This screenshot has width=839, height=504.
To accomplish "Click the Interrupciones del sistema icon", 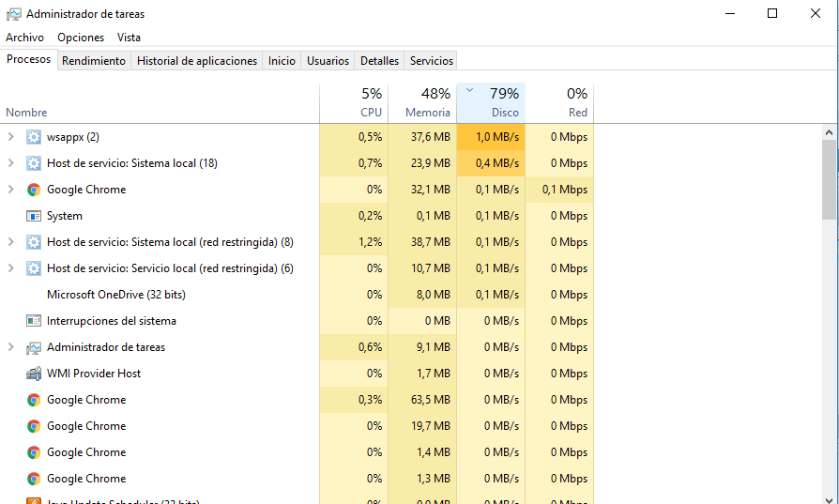I will tap(34, 321).
